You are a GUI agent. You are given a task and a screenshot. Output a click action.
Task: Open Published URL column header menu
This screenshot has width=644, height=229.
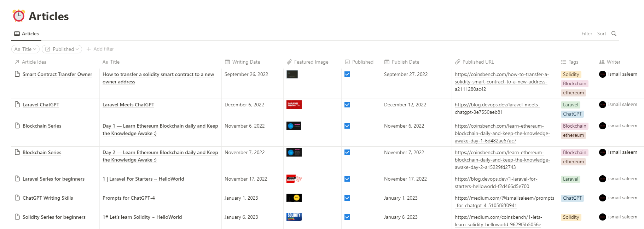pyautogui.click(x=474, y=62)
